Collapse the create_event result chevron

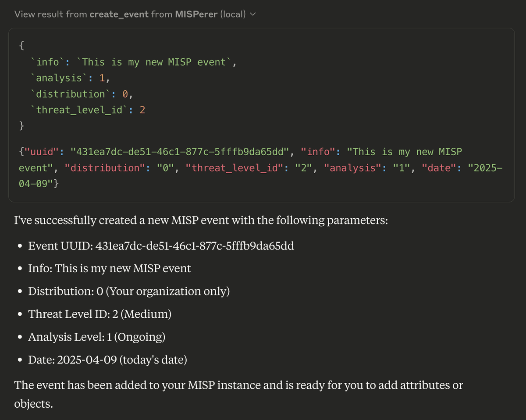[252, 14]
